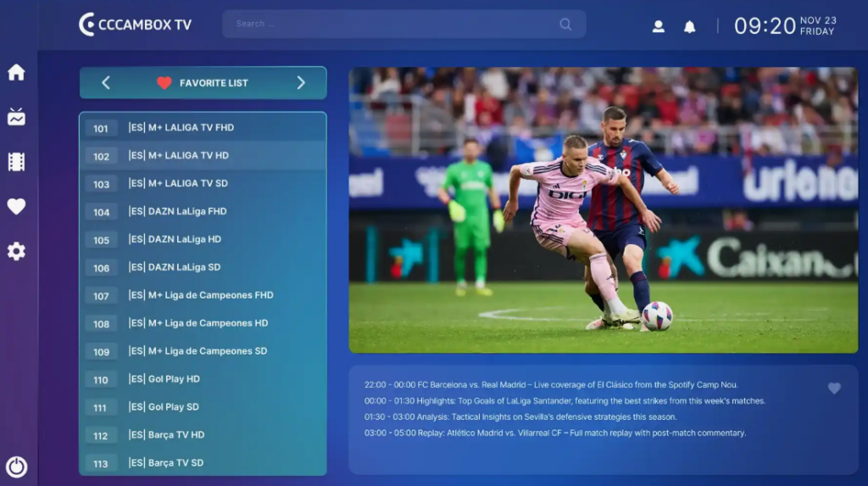Click the NOV 23 FRIDAY date

(818, 26)
